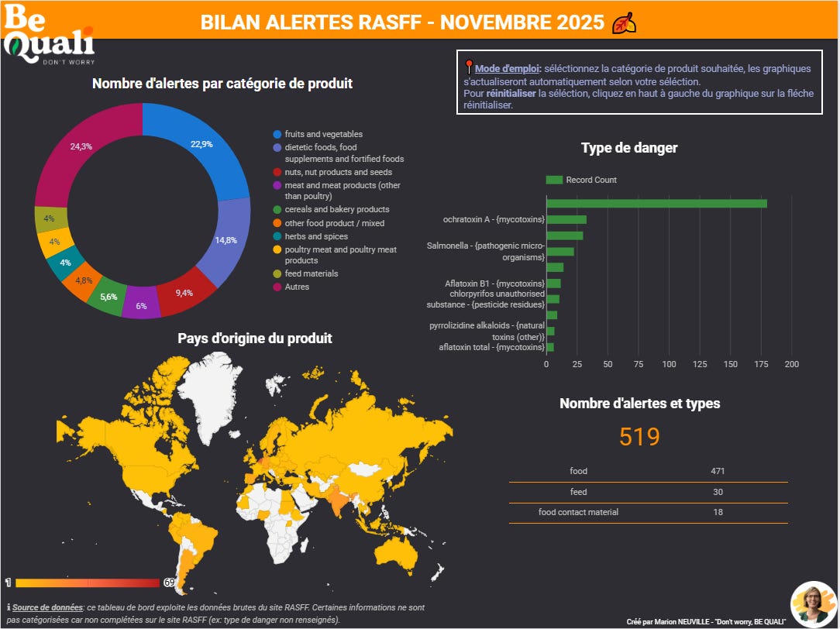Viewport: 840px width, 629px height.
Task: Click the 5,6% green donut segment
Action: click(x=108, y=297)
